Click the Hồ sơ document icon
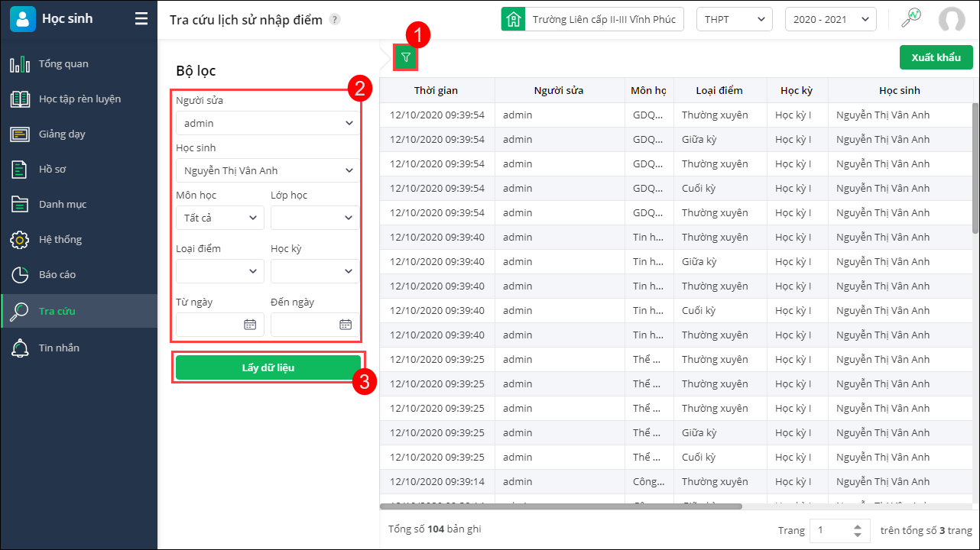The height and width of the screenshot is (550, 980). (20, 170)
